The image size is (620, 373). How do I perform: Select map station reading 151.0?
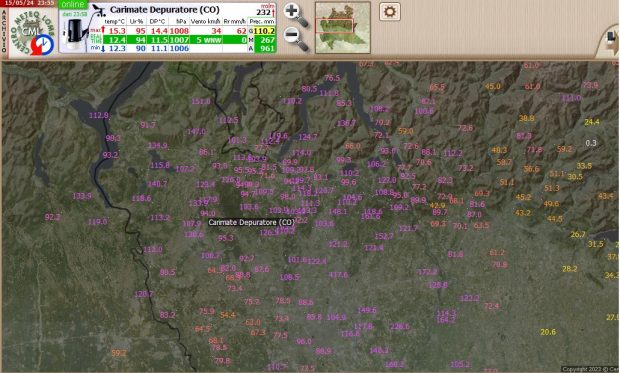(x=201, y=101)
